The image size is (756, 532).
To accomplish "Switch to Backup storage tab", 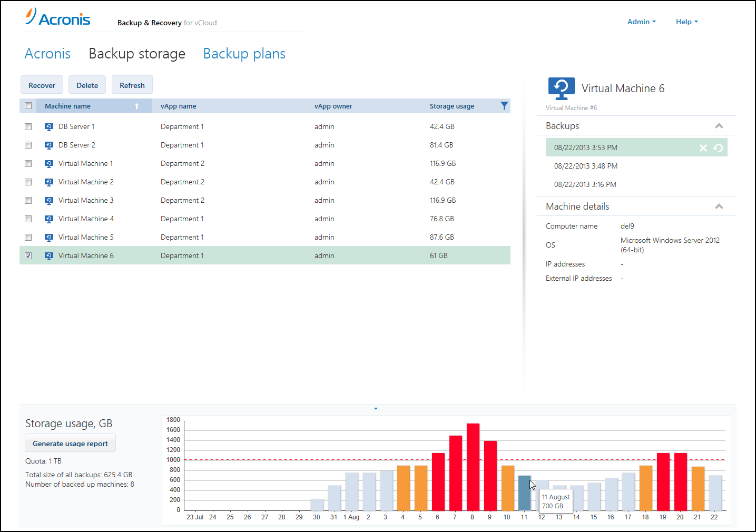I will click(137, 54).
